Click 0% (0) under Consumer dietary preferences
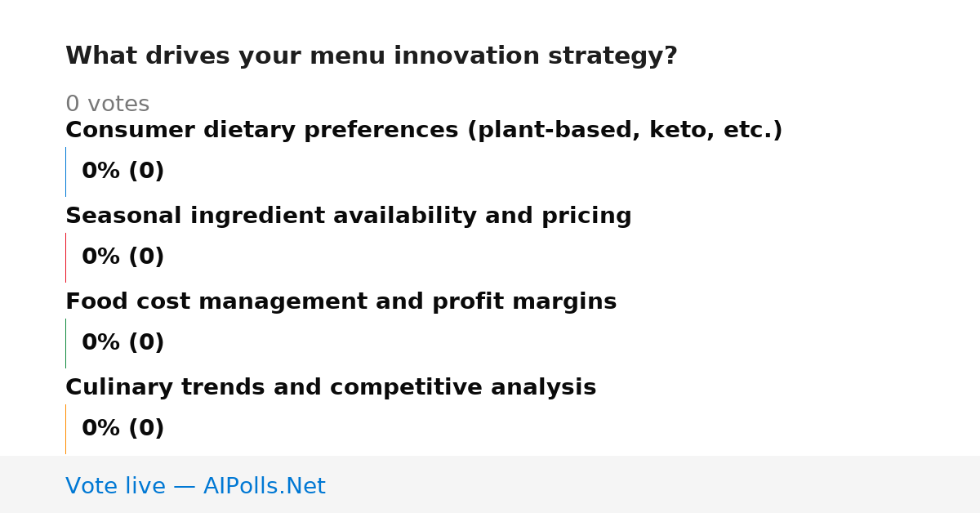This screenshot has height=513, width=980. coord(123,172)
